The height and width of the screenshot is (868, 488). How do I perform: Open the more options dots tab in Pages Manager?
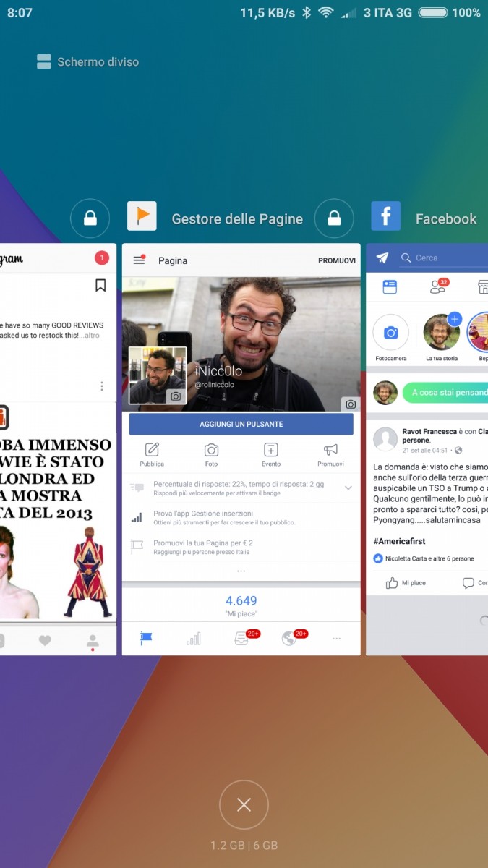(336, 639)
